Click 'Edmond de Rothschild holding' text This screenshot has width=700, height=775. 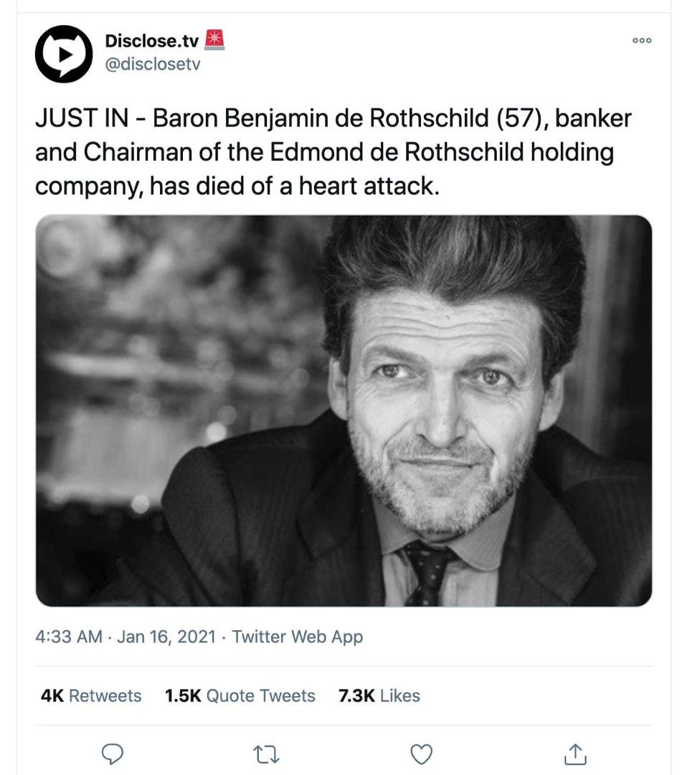point(442,152)
